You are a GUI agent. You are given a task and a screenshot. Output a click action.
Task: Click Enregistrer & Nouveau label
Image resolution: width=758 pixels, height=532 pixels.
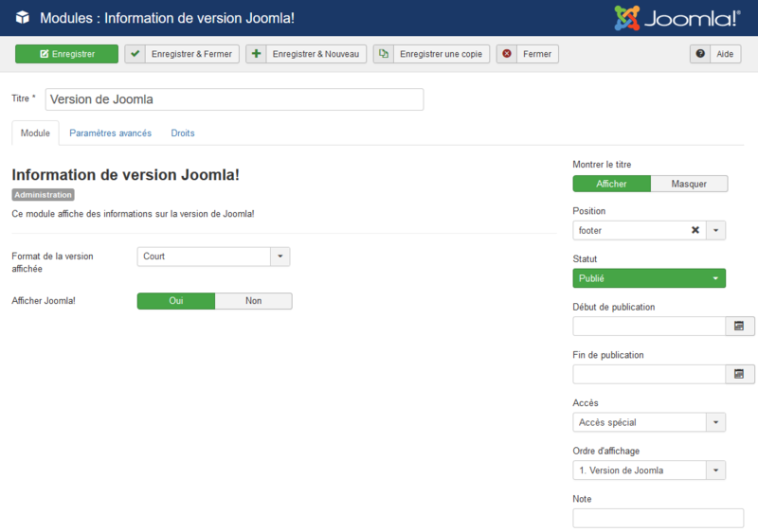[x=316, y=54]
